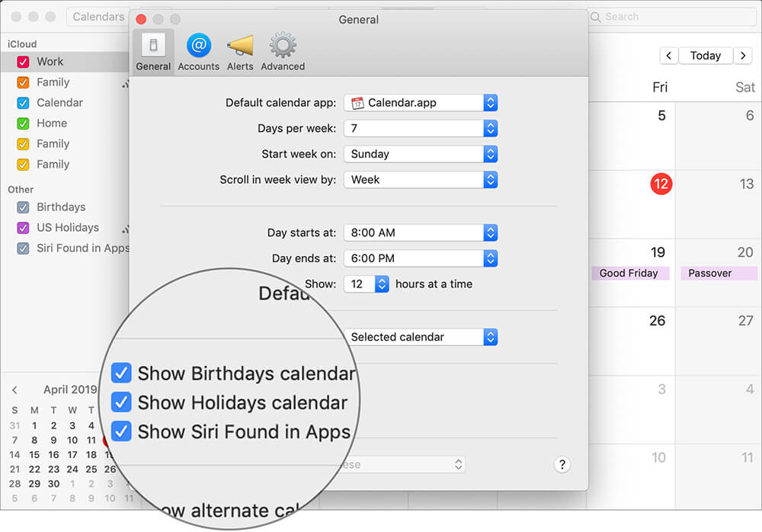The height and width of the screenshot is (532, 762).
Task: Open the Default calendar app selector
Action: [x=490, y=102]
